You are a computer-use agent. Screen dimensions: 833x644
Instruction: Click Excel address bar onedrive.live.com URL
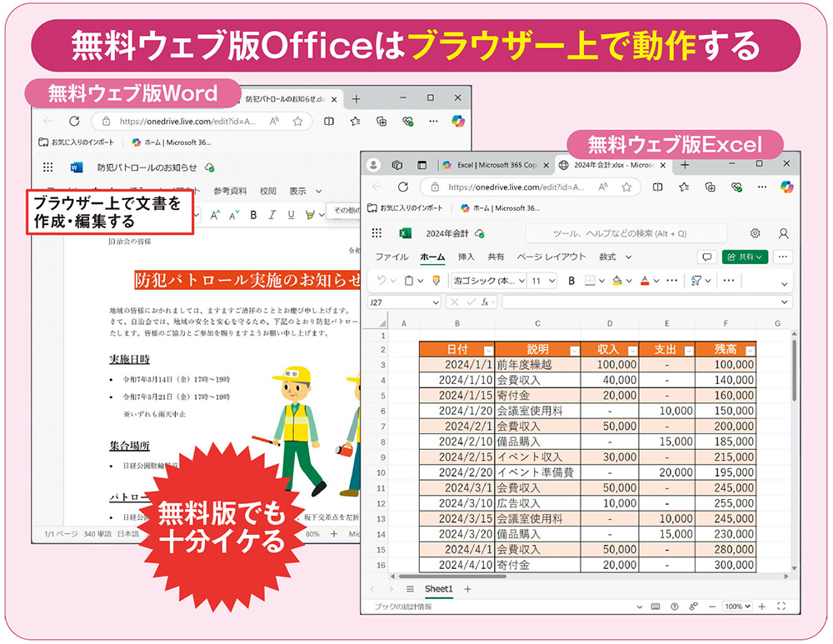point(516,187)
